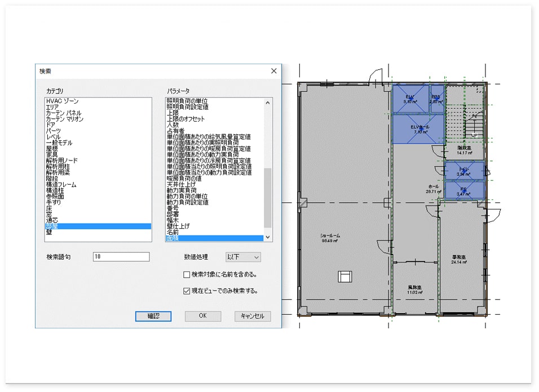
Task: Uncheck 現在ビューでのみ検索する checkbox
Action: coord(187,291)
